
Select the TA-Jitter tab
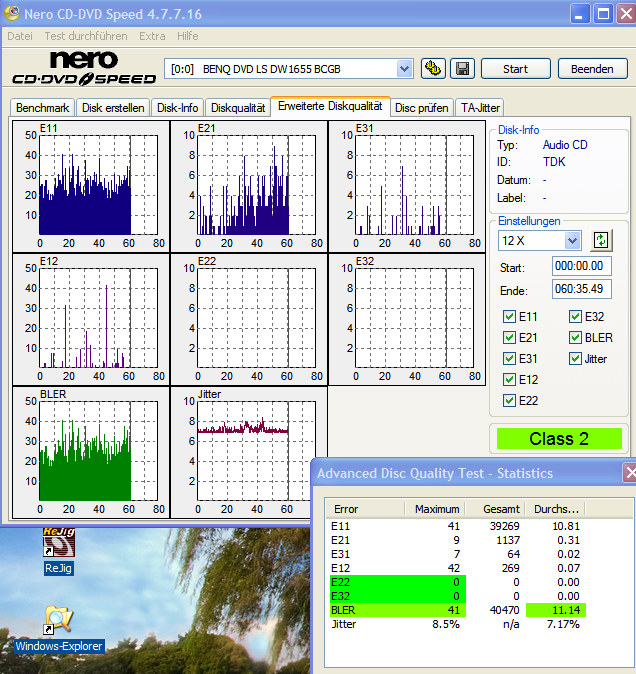(x=479, y=108)
